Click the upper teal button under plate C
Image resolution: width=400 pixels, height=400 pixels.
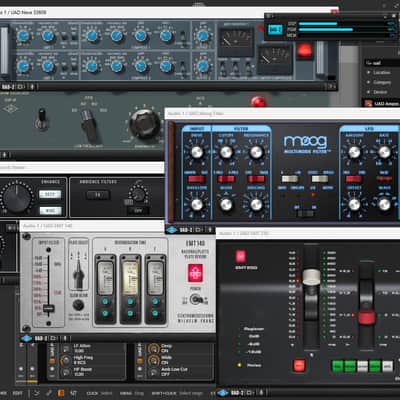point(155,301)
